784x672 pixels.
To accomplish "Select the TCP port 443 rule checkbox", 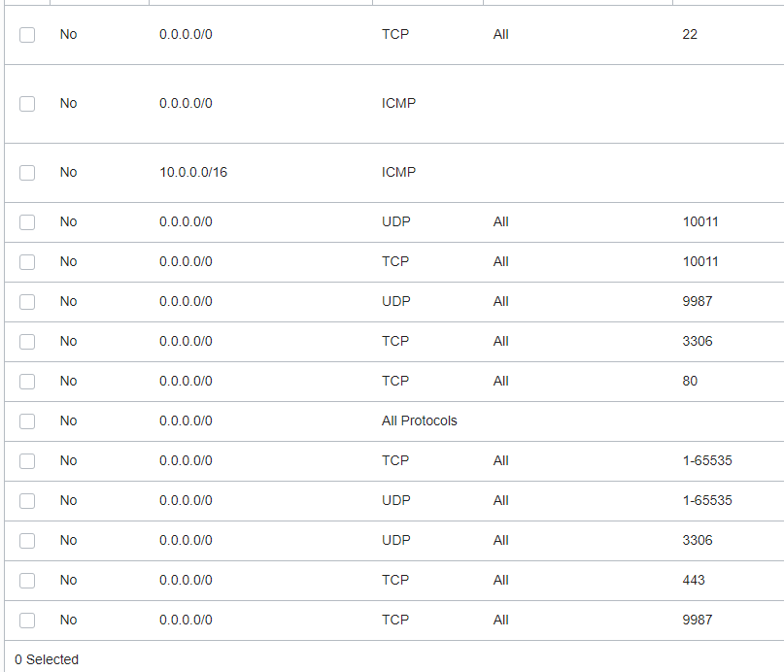I will pyautogui.click(x=27, y=581).
